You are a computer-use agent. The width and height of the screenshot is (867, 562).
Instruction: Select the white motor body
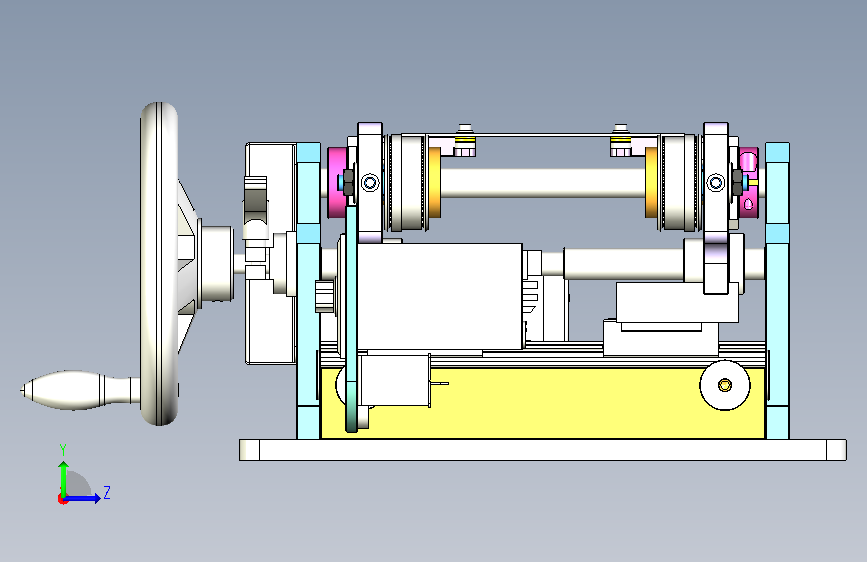pos(440,296)
